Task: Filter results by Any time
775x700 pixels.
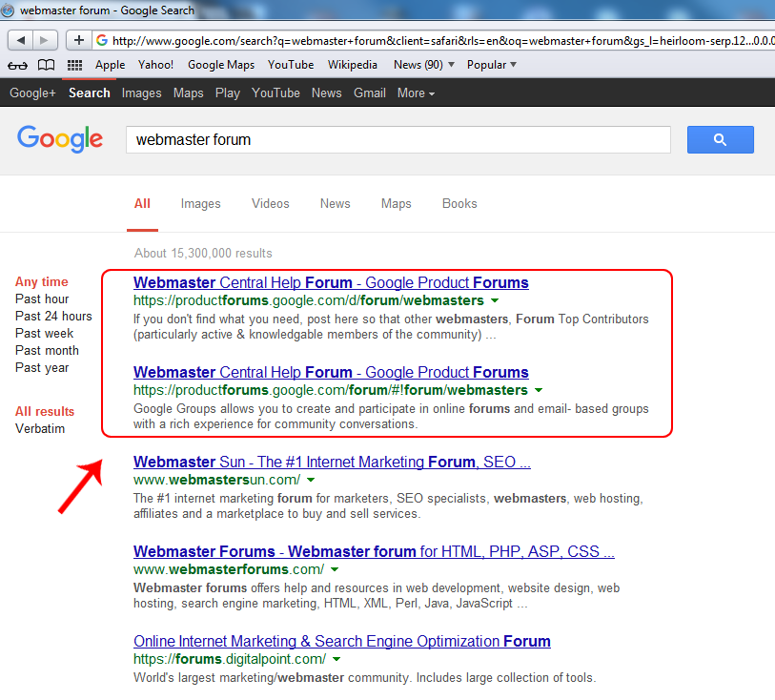Action: click(x=42, y=281)
